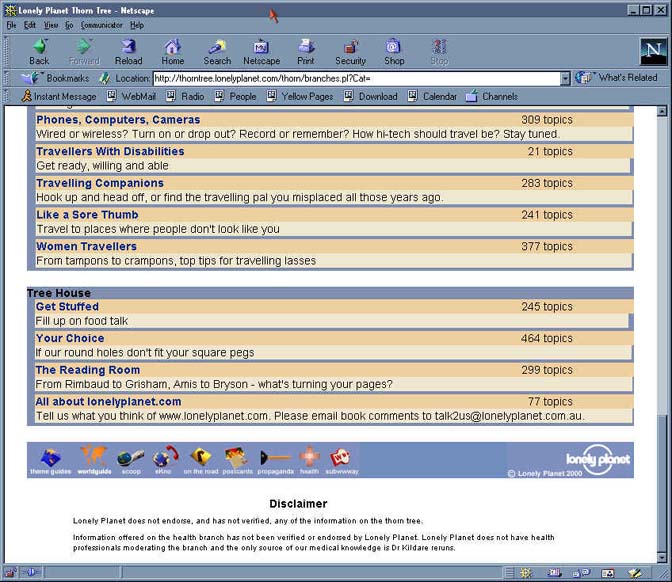Open the Edit menu

[30, 25]
